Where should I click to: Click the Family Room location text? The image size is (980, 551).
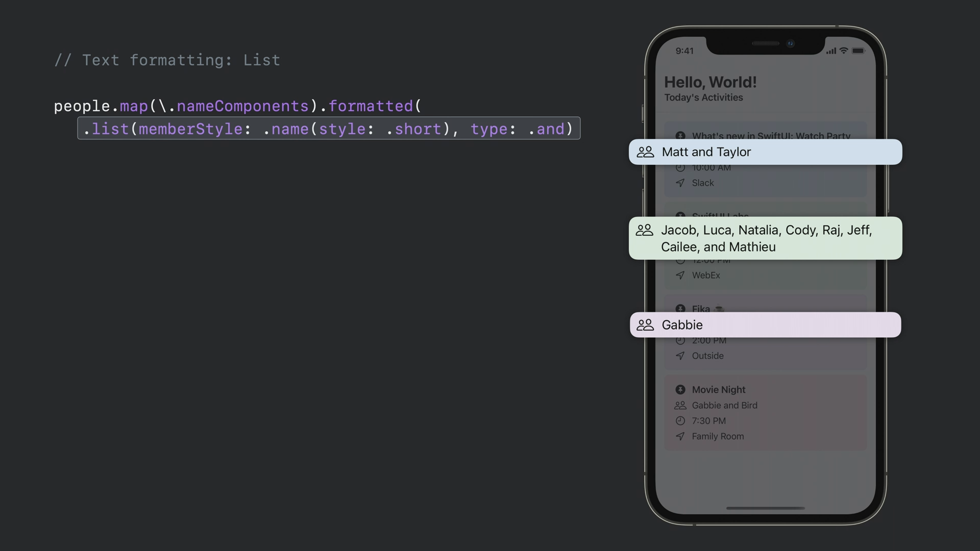(718, 436)
